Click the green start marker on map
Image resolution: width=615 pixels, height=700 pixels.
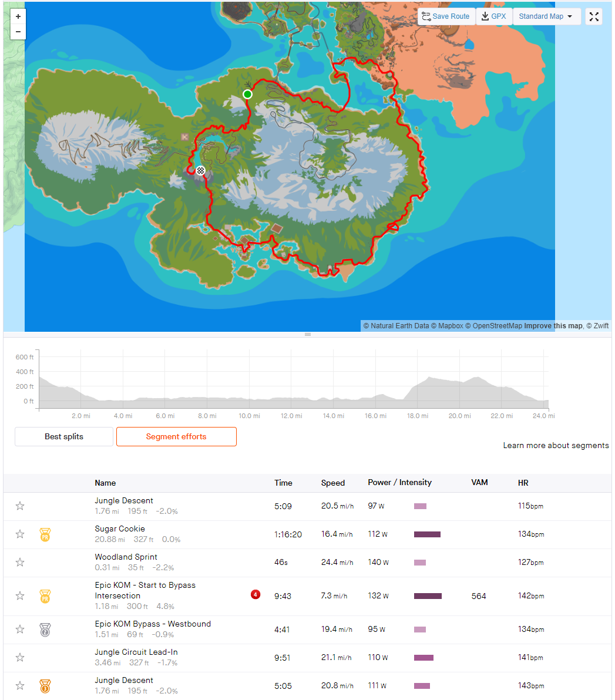(x=247, y=94)
